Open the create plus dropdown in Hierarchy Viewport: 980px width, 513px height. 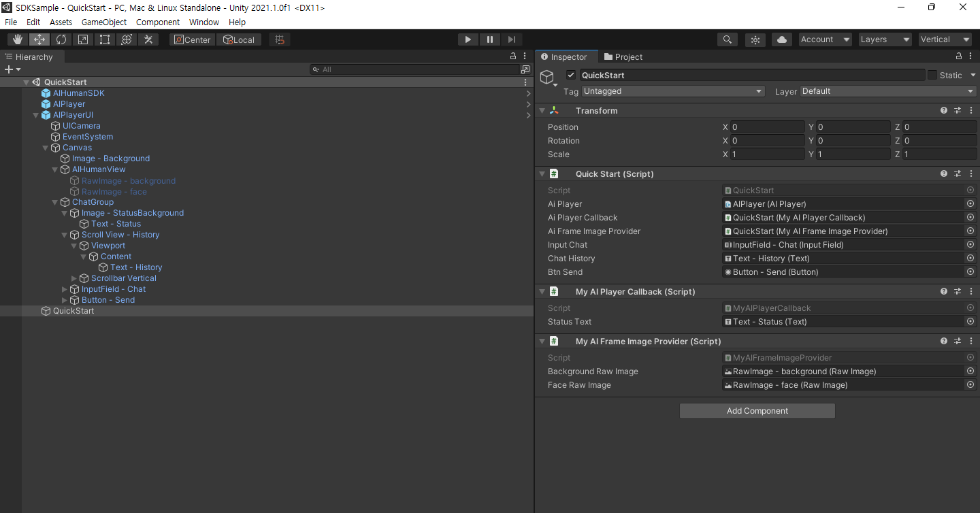point(12,69)
